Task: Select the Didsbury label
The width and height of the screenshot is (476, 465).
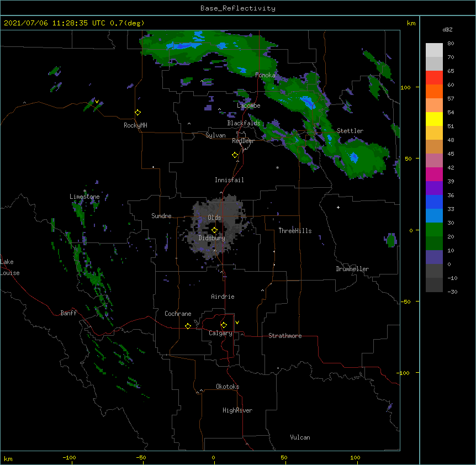Action: pyautogui.click(x=212, y=238)
